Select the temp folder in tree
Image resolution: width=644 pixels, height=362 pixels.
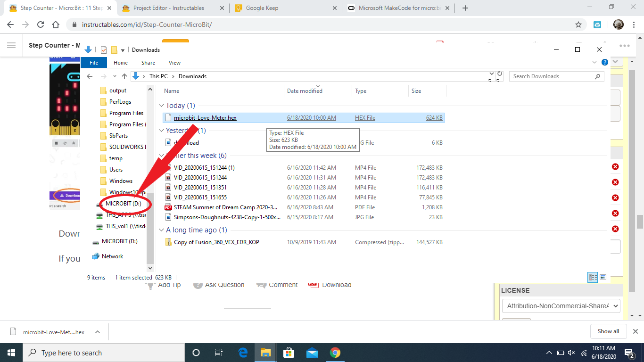tap(116, 158)
